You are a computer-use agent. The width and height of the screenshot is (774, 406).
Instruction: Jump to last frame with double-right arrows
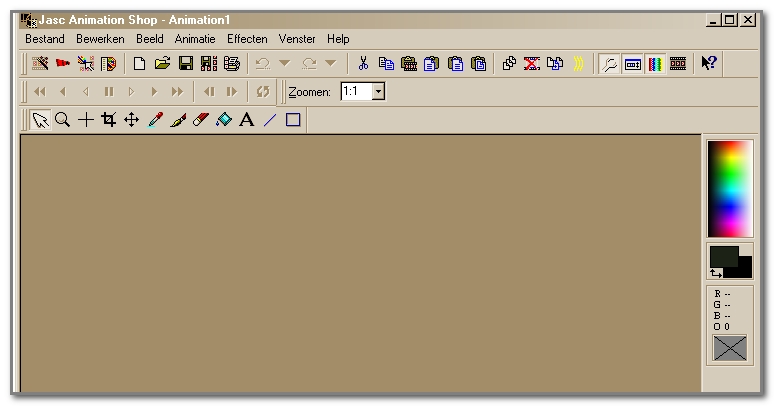(x=177, y=92)
